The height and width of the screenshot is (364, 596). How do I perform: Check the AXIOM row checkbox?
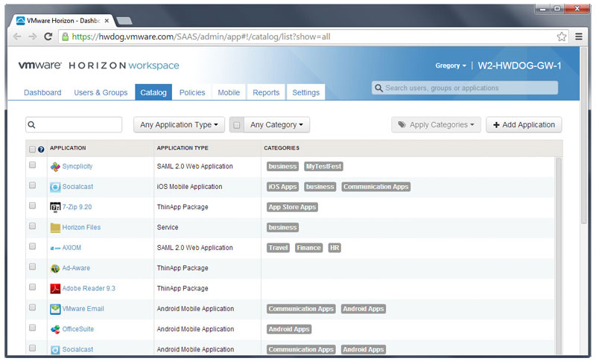[x=32, y=246]
